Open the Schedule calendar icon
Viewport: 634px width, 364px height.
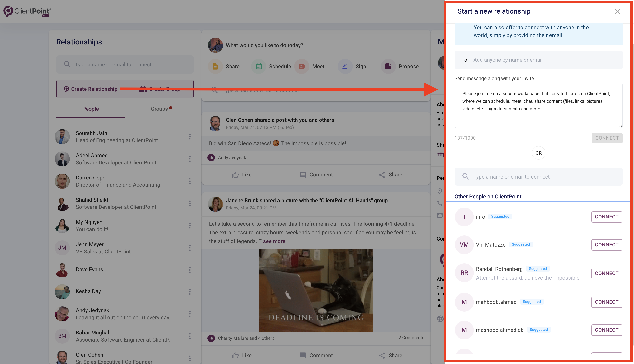coord(259,67)
